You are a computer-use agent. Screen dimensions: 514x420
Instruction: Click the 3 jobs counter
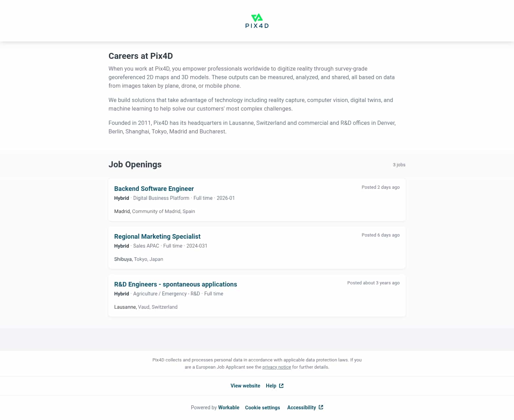pyautogui.click(x=399, y=165)
